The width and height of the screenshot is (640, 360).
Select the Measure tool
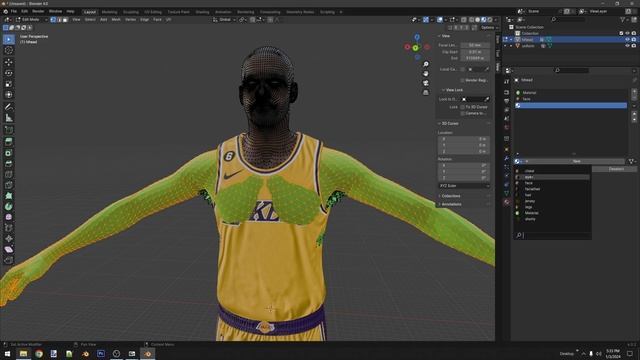pos(9,118)
